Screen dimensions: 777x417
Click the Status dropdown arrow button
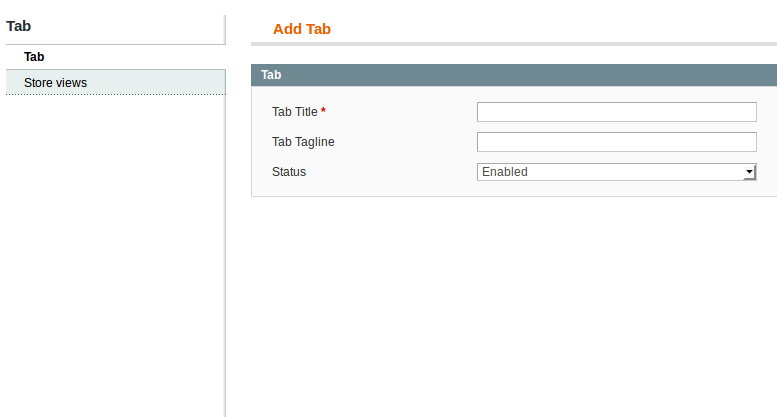[749, 172]
